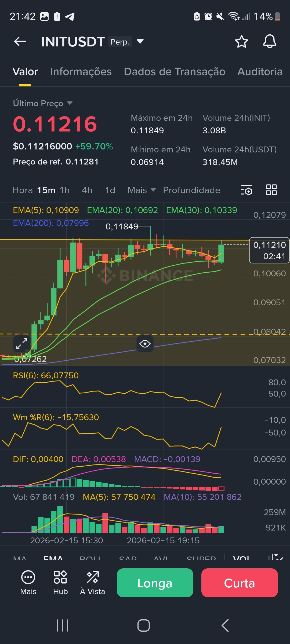Image resolution: width=290 pixels, height=644 pixels.
Task: Tap the Vol: 67 841 419 label
Action: (44, 497)
